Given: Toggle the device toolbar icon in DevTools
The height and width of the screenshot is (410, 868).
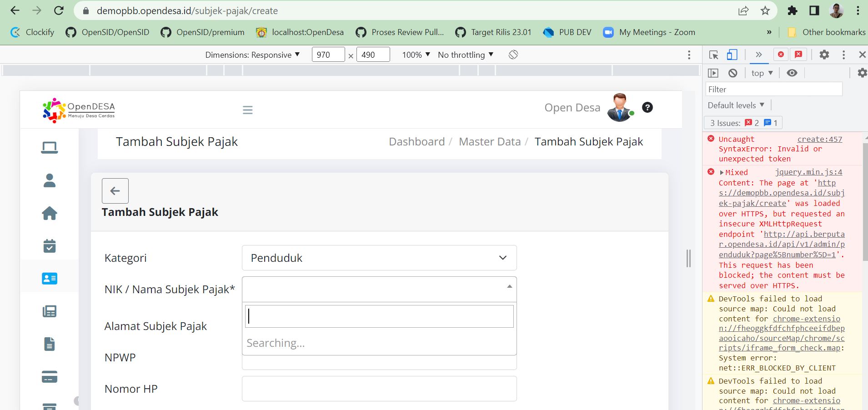Looking at the screenshot, I should click(x=732, y=55).
